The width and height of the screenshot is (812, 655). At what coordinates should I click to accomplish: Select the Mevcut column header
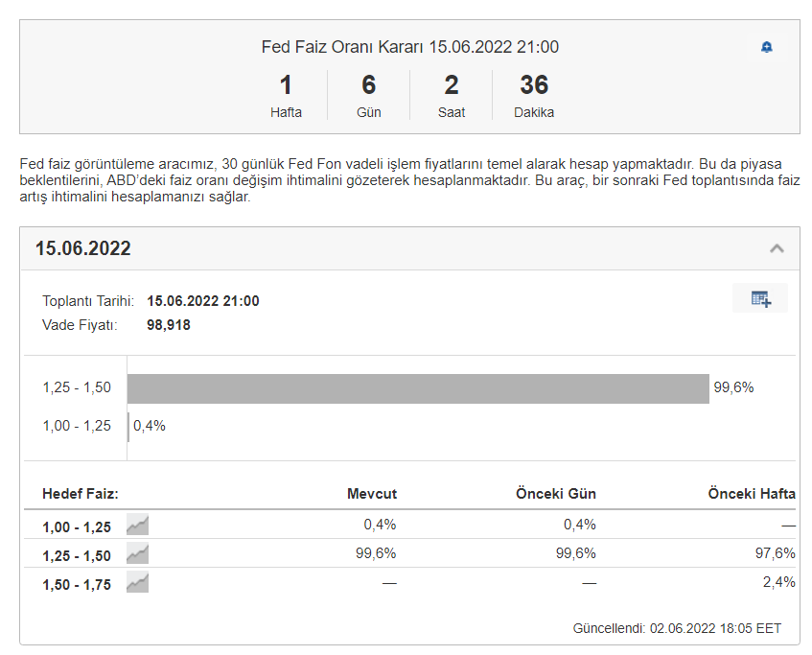[372, 493]
